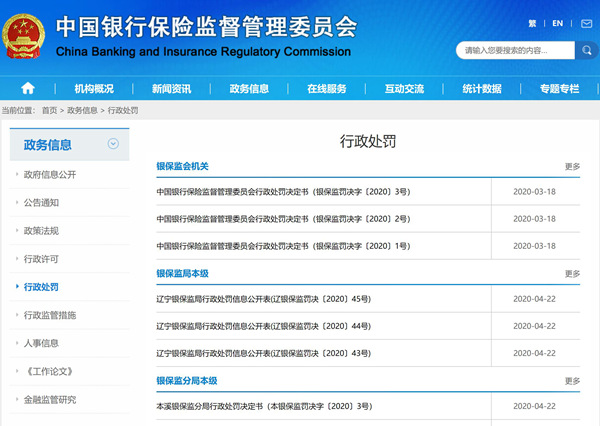Select 行政监管措施 in sidebar
Image resolution: width=600 pixels, height=426 pixels.
coord(50,315)
